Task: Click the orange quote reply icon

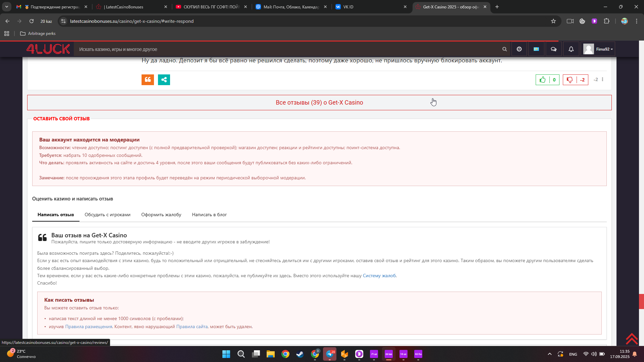Action: click(148, 80)
